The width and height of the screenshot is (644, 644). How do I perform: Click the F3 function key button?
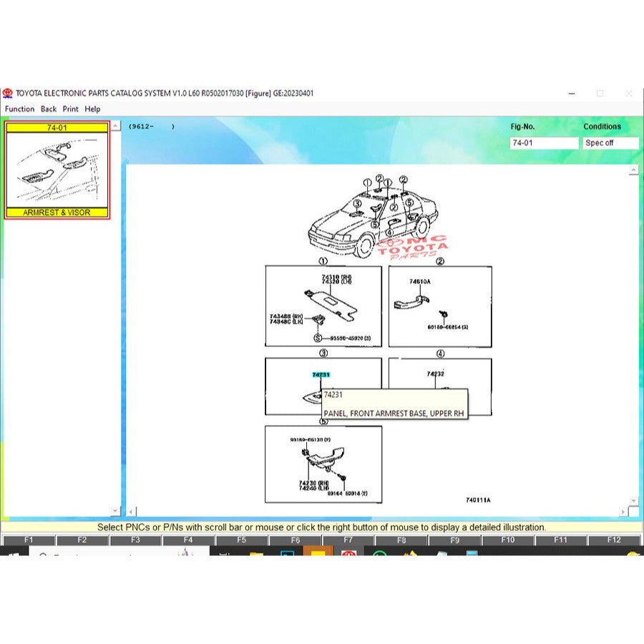pos(135,540)
